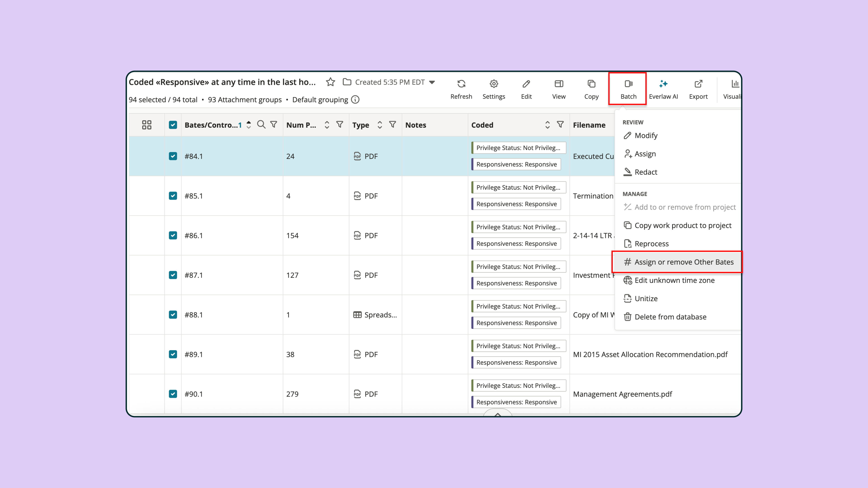This screenshot has width=868, height=488.
Task: Filter the Bates/Control column
Action: point(274,125)
